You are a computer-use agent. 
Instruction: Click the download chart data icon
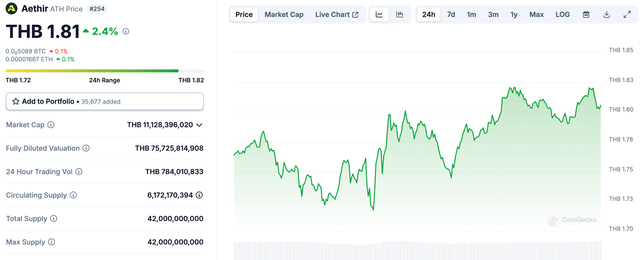coord(607,14)
